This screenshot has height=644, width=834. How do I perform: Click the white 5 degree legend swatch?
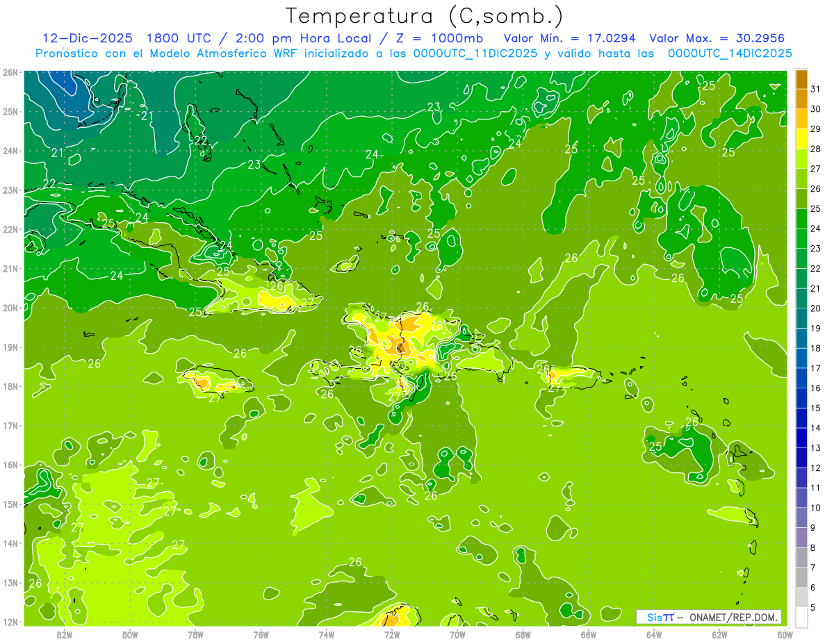(x=801, y=618)
